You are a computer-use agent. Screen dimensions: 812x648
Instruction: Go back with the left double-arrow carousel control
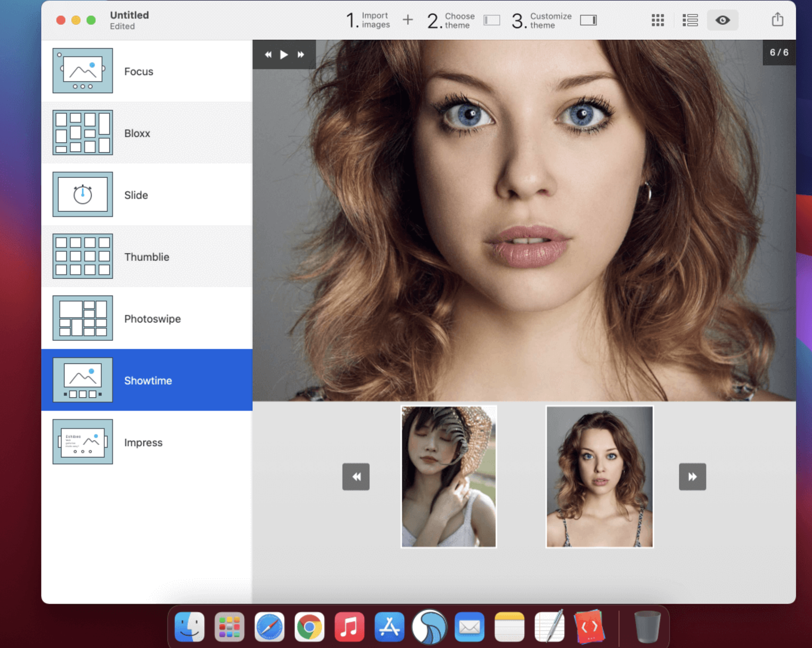355,477
